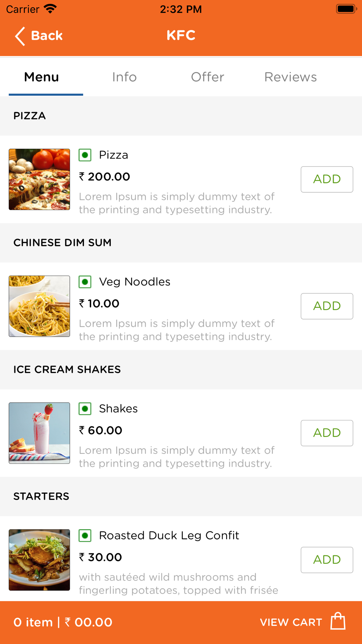Open the Veg Noodles photo thumbnail
Viewport: 362px width, 644px height.
[x=39, y=306]
